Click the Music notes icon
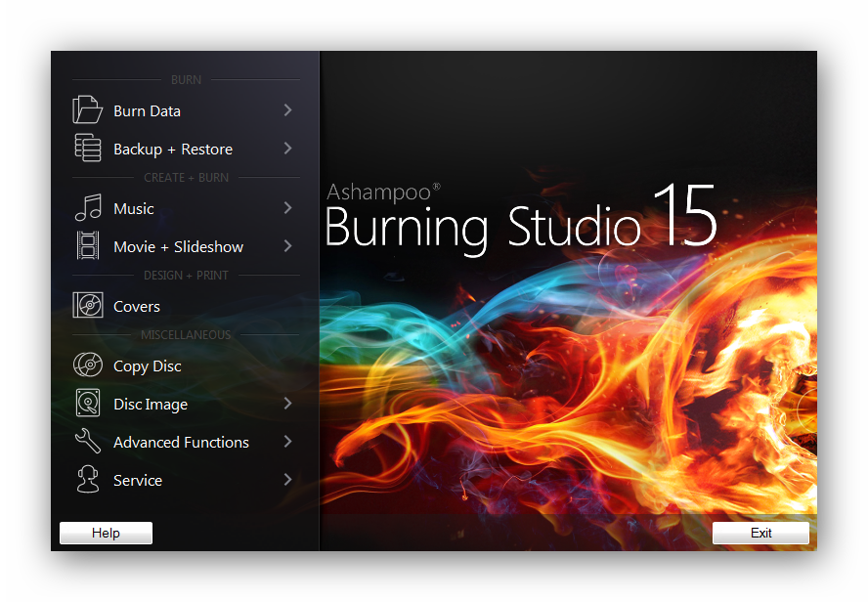The image size is (868, 602). 88,207
